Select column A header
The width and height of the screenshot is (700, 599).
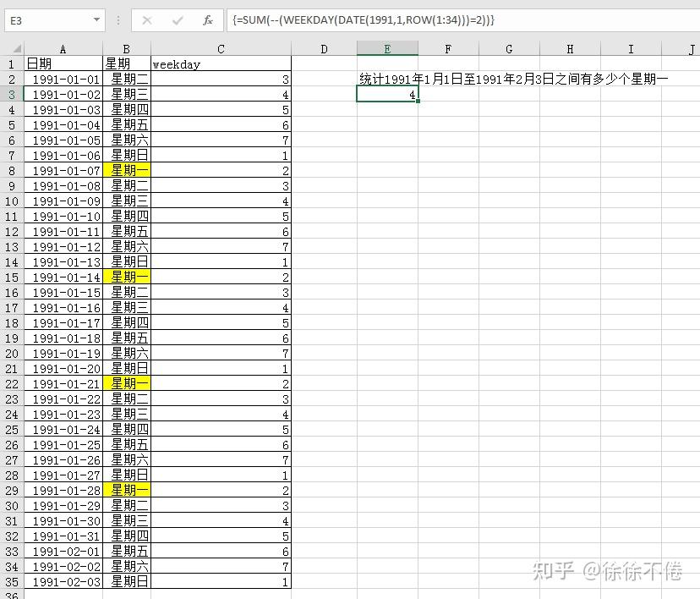point(63,48)
